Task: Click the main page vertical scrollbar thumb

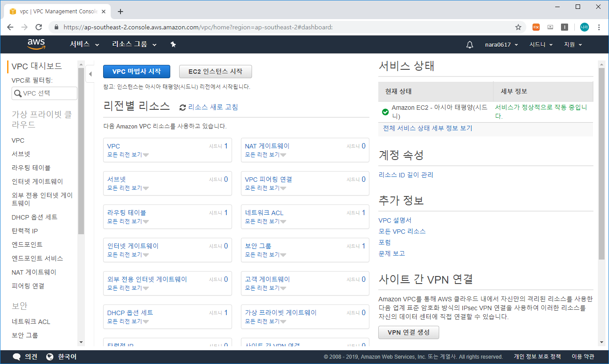Action: click(x=601, y=164)
